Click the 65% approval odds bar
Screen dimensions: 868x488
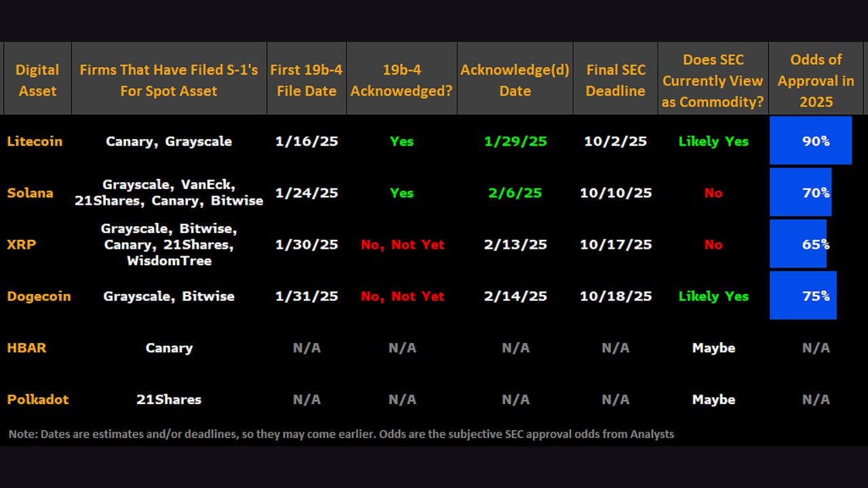(x=798, y=243)
